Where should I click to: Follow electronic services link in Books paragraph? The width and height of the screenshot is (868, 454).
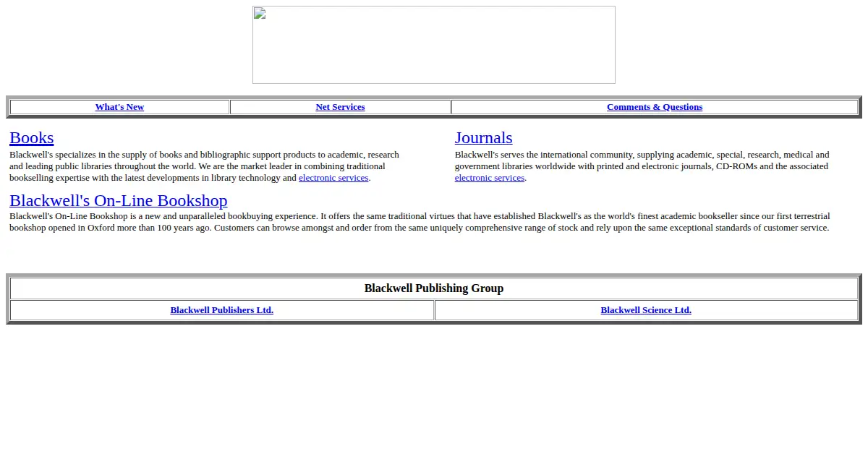pyautogui.click(x=333, y=178)
